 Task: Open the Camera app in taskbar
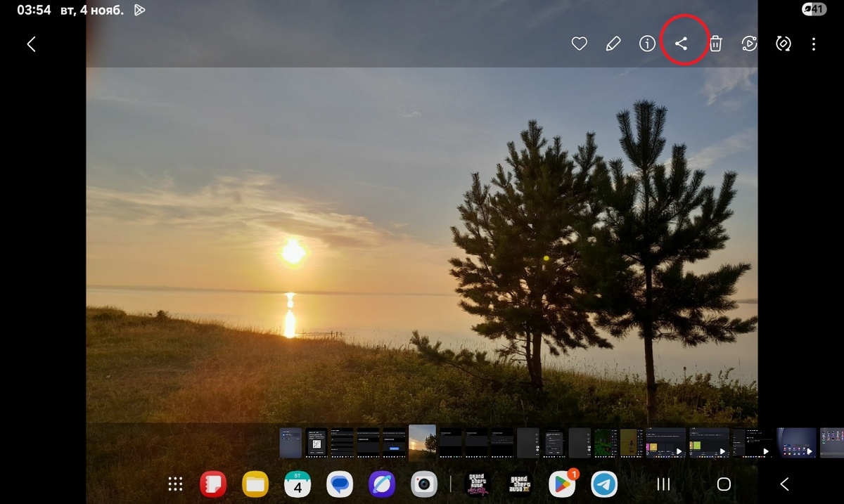(x=424, y=484)
